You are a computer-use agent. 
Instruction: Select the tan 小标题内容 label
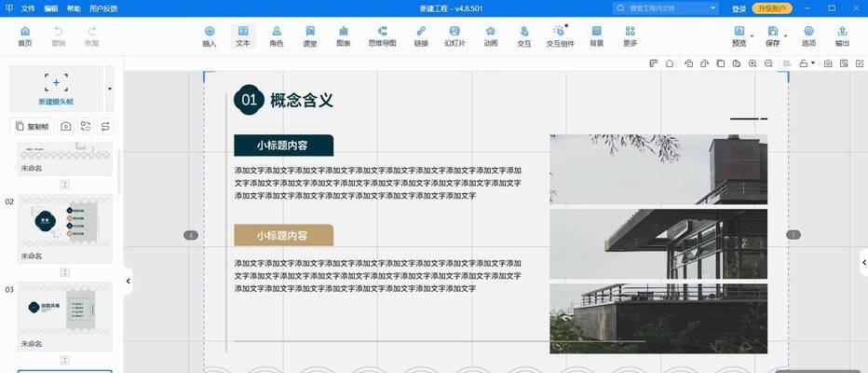(x=283, y=235)
